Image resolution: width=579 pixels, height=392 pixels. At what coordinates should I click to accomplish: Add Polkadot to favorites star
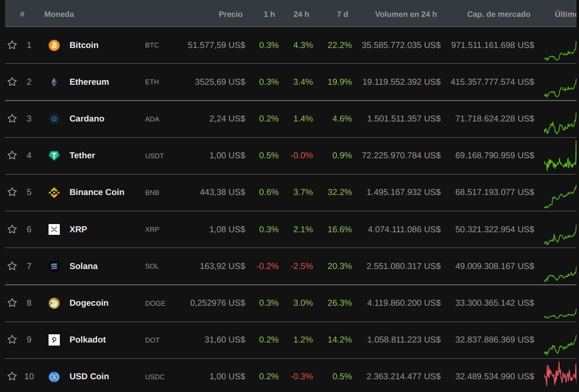pyautogui.click(x=12, y=339)
